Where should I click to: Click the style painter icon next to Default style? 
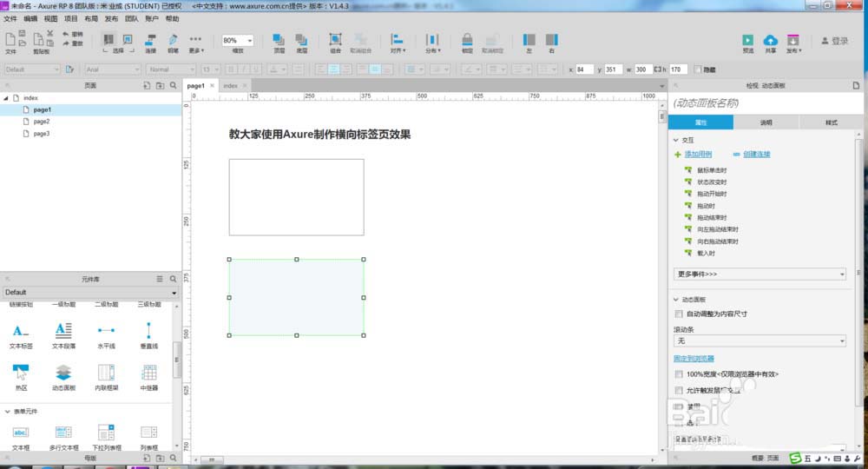click(69, 69)
